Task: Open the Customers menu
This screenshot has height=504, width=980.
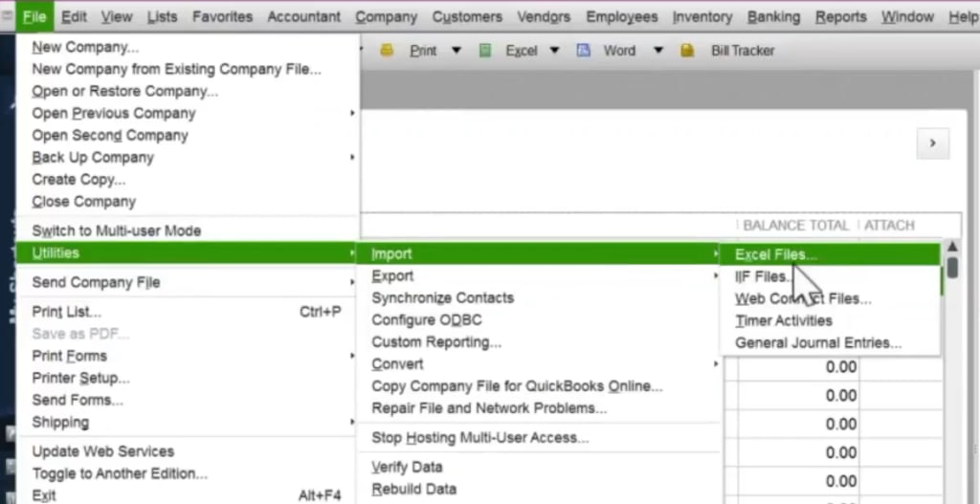Action: coord(467,17)
